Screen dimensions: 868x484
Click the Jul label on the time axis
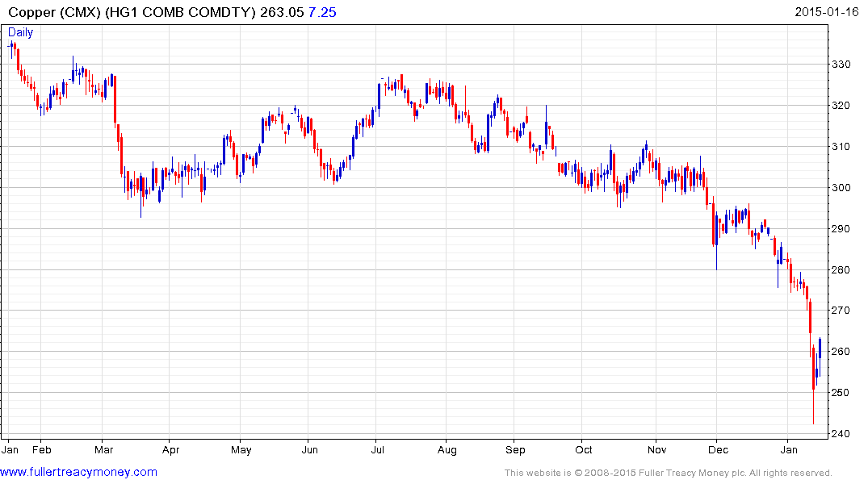coord(378,449)
